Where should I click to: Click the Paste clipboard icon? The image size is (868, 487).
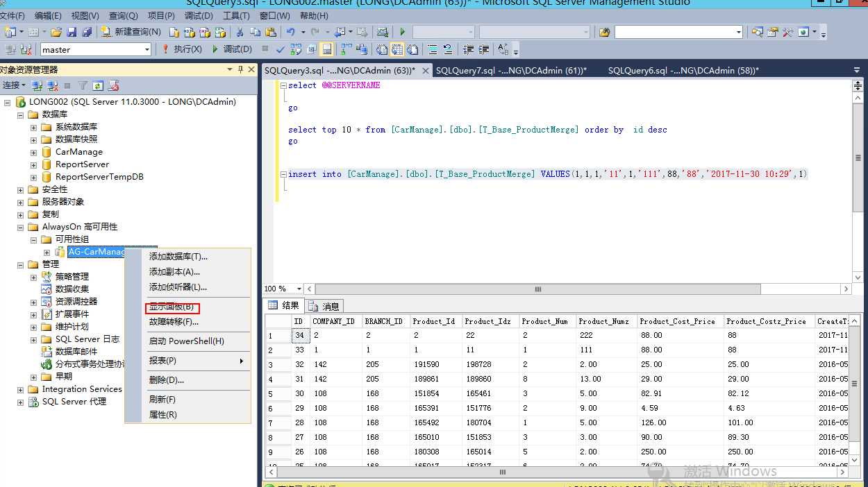(270, 32)
